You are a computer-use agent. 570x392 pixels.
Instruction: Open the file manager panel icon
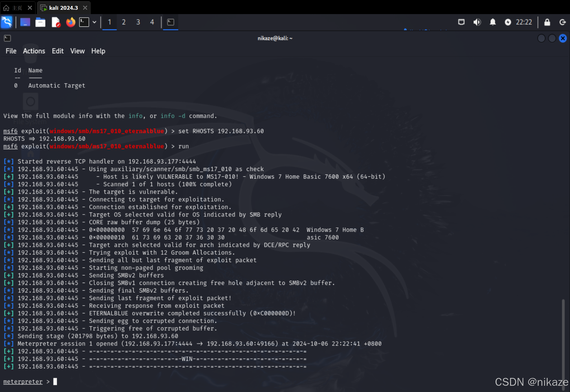tap(40, 22)
